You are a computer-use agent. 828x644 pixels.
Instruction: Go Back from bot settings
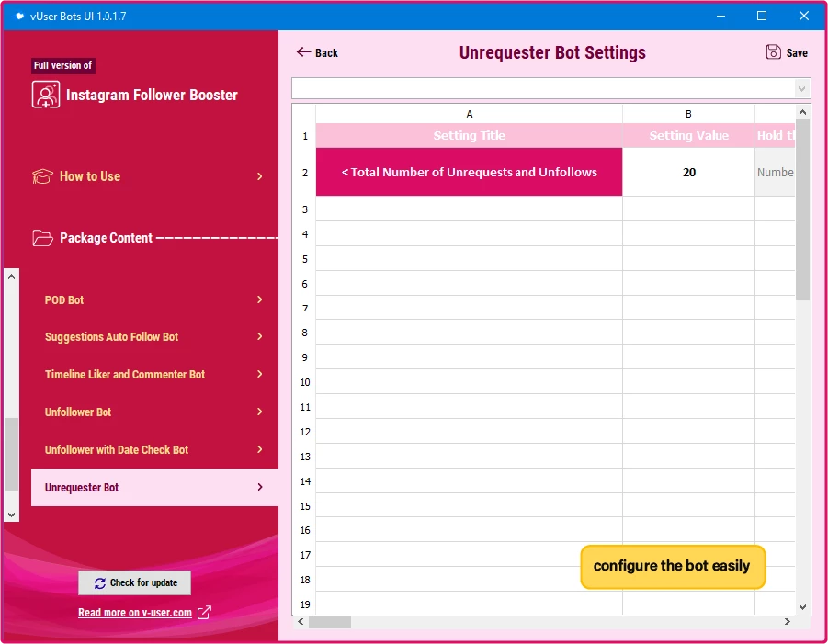coord(317,52)
